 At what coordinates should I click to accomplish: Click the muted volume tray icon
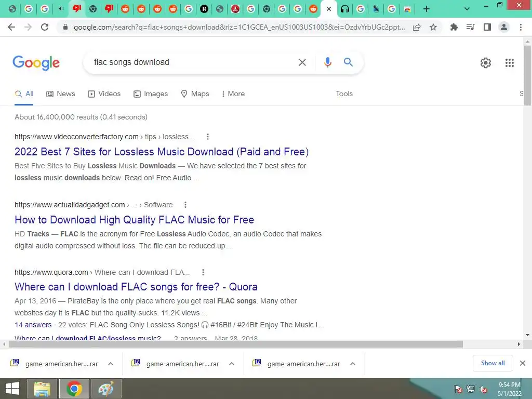click(x=483, y=389)
